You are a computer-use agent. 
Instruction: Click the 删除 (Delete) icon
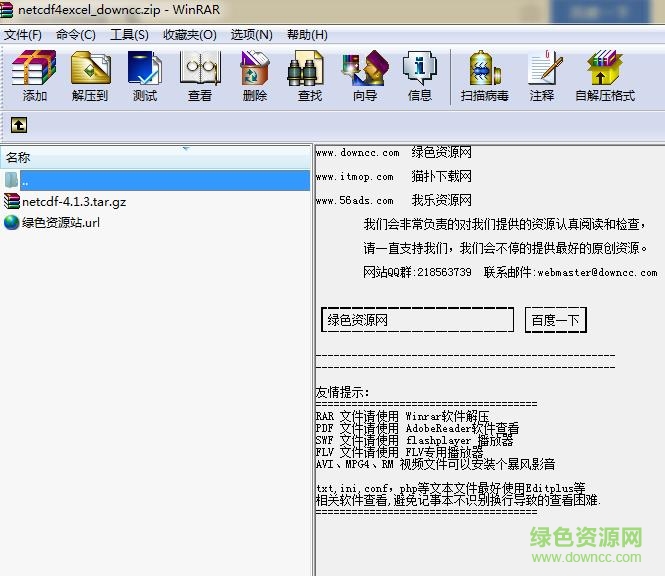pyautogui.click(x=254, y=76)
